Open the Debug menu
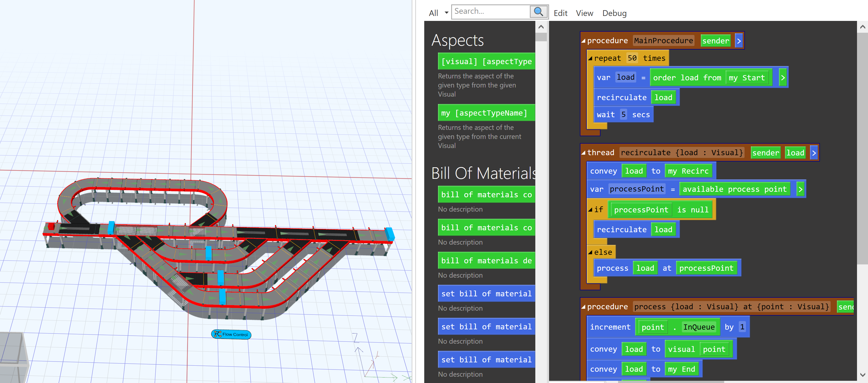 coord(614,13)
